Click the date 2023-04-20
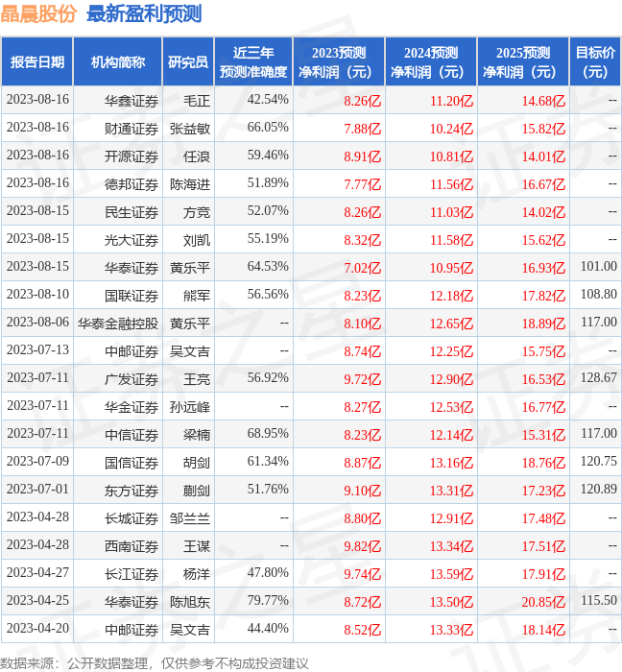622x672 pixels. 37,628
